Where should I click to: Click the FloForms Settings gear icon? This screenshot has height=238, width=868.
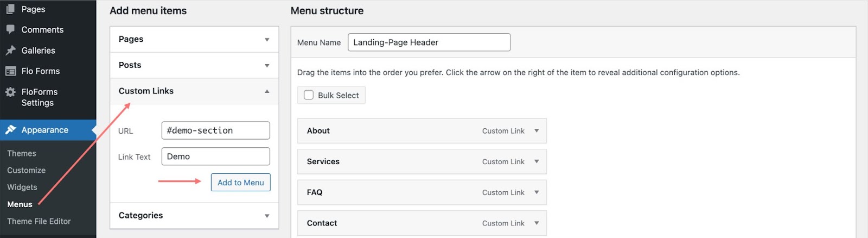pyautogui.click(x=10, y=92)
